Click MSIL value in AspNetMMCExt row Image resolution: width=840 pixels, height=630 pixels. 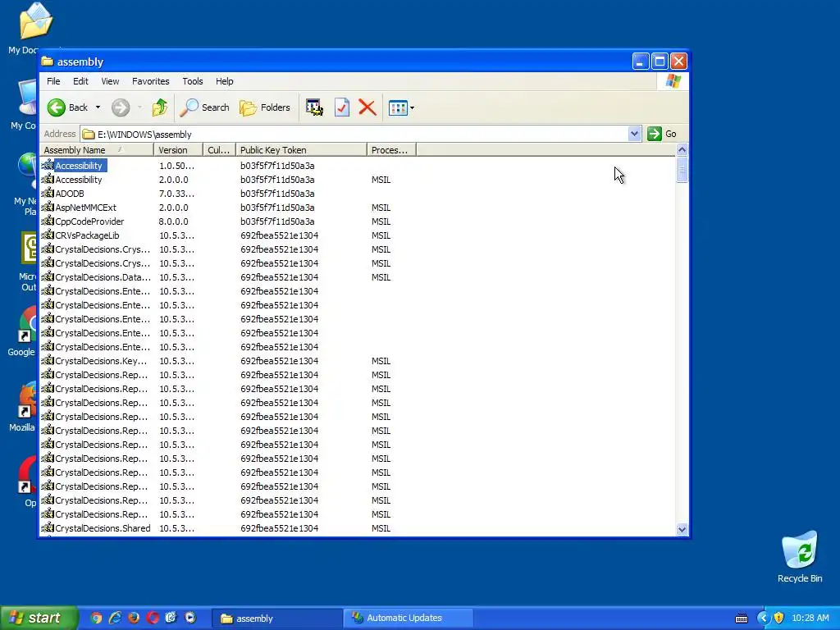(381, 208)
